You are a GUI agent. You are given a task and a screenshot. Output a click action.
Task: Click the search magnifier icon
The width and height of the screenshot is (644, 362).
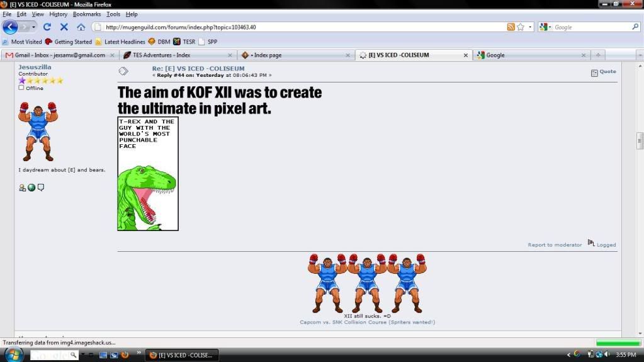click(x=635, y=27)
